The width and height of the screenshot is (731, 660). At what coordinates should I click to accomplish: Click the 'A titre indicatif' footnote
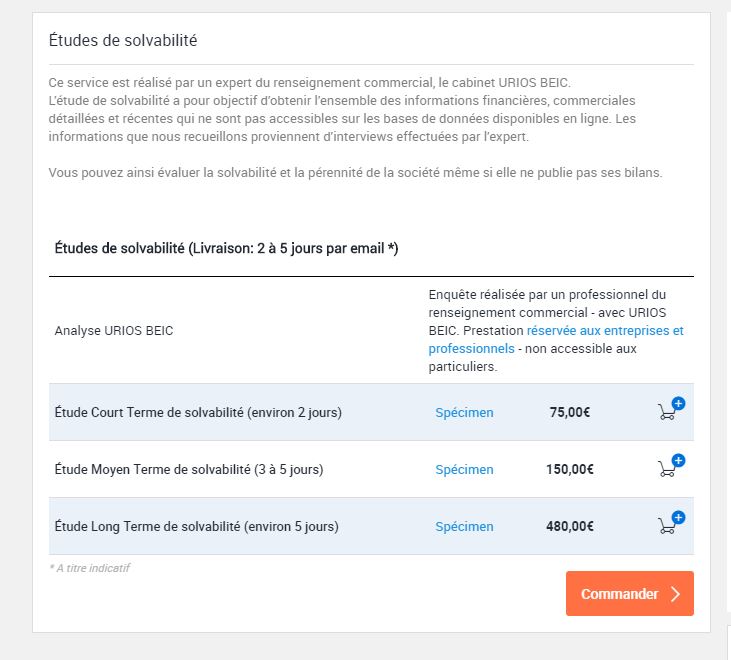pos(90,568)
